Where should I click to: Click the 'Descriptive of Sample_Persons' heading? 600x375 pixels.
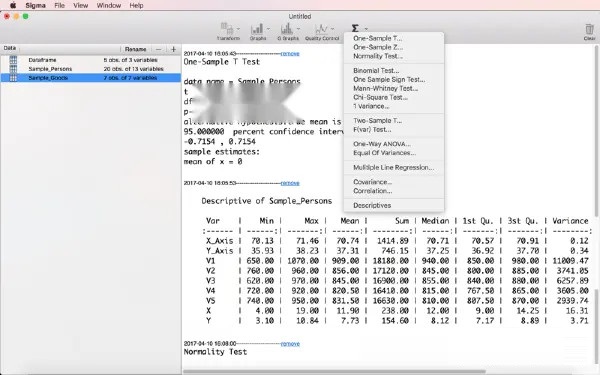click(x=266, y=201)
